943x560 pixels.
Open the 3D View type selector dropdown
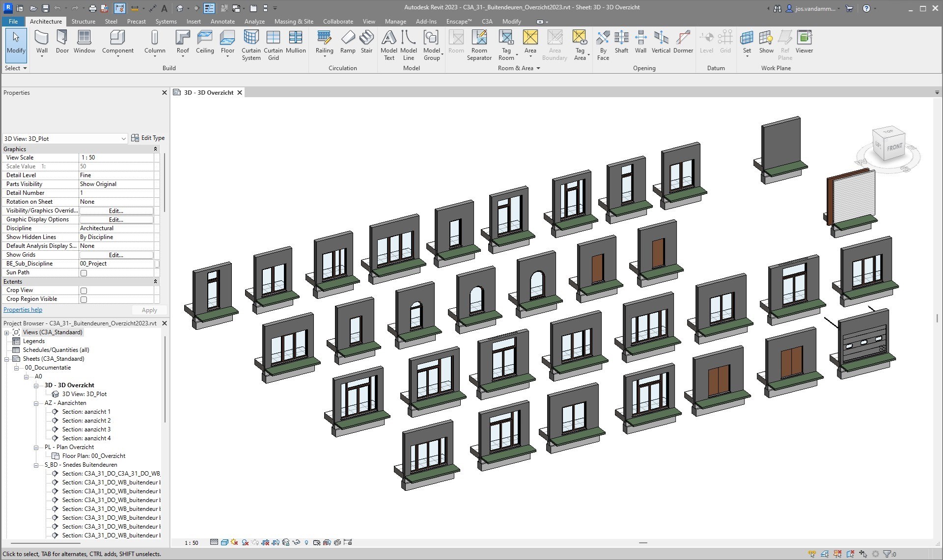pyautogui.click(x=123, y=139)
